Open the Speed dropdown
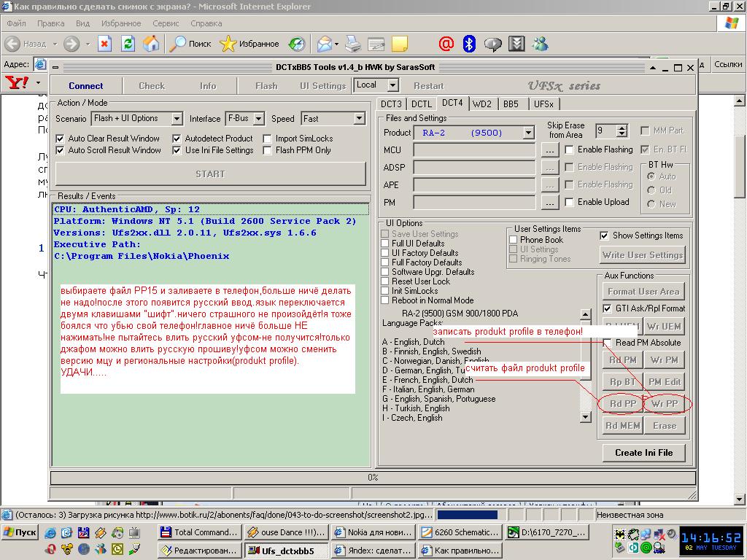This screenshot has width=747, height=560. click(360, 118)
